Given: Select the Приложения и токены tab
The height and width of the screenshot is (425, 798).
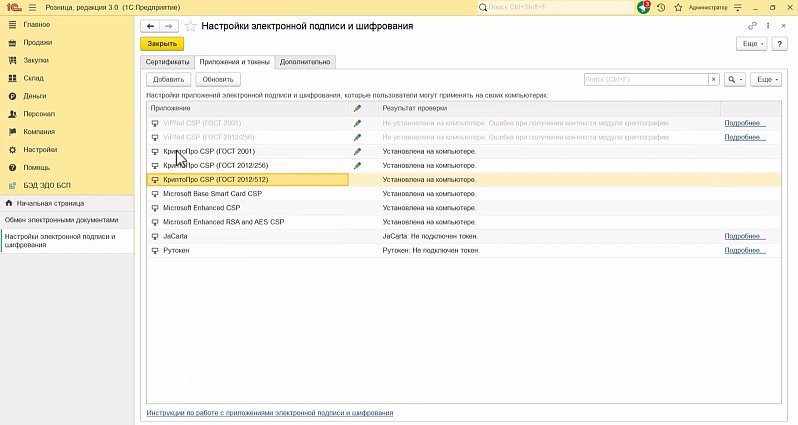Looking at the screenshot, I should point(235,62).
